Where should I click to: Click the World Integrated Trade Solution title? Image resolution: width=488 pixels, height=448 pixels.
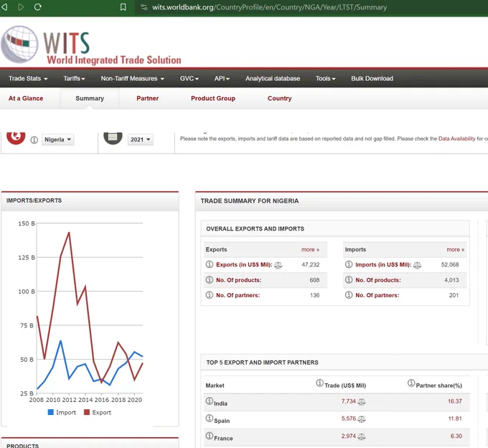(x=114, y=60)
